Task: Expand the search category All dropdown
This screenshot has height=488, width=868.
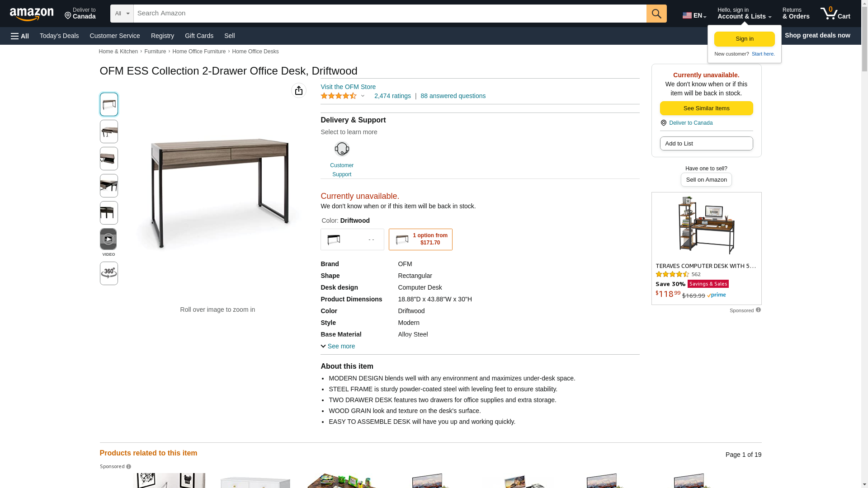Action: 122,14
